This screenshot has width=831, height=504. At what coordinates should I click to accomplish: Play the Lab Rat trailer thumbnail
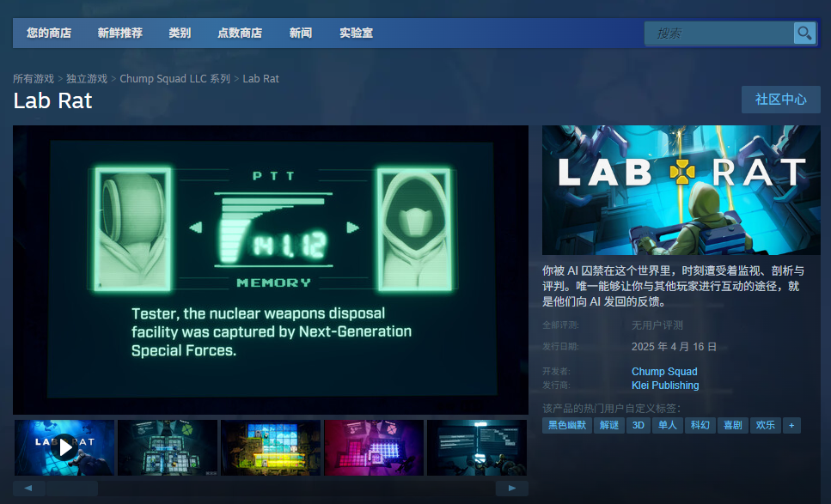coord(64,447)
